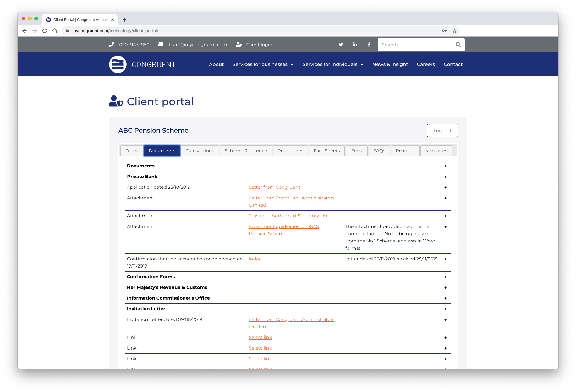The height and width of the screenshot is (392, 576).
Task: Expand the Documents row plus sign
Action: pyautogui.click(x=445, y=166)
